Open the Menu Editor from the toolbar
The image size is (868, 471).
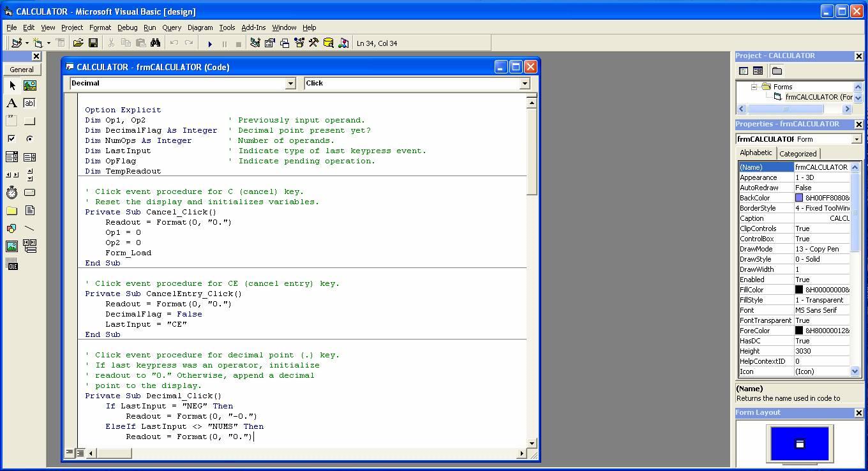click(61, 42)
